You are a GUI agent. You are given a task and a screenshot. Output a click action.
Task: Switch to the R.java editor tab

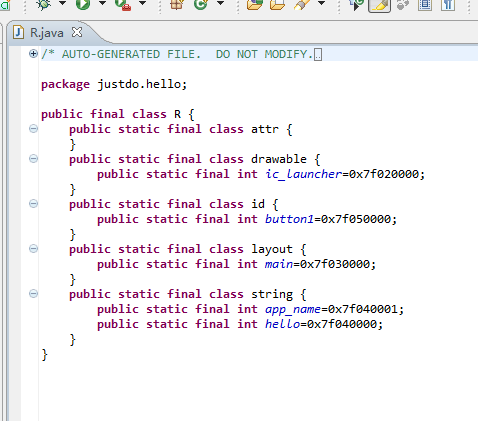point(46,33)
